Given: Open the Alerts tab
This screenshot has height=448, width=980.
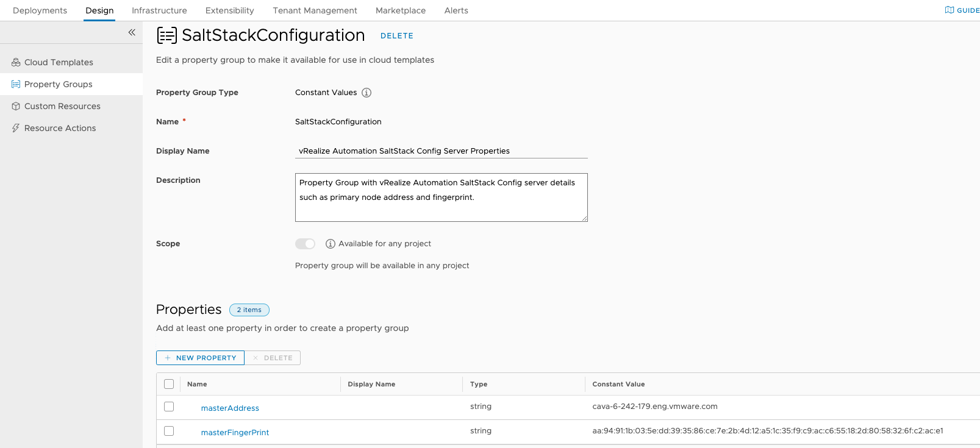Looking at the screenshot, I should click(x=456, y=10).
